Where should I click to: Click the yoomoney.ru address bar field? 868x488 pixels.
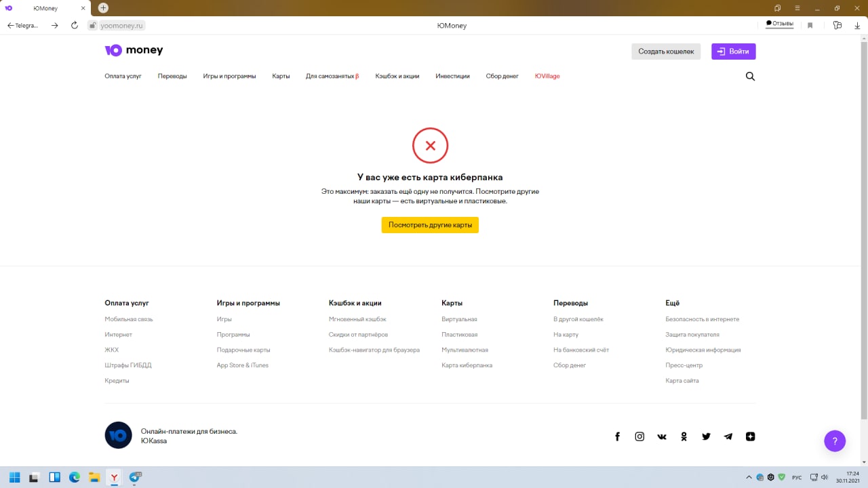123,25
